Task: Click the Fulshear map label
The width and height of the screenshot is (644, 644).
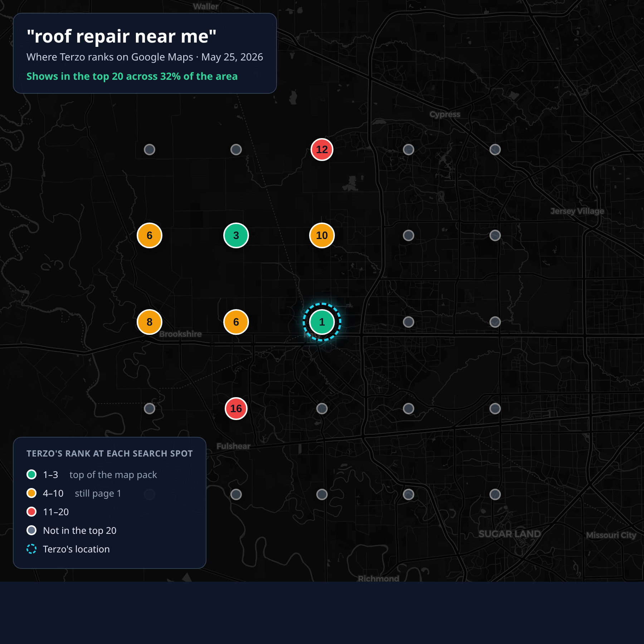Action: [233, 447]
